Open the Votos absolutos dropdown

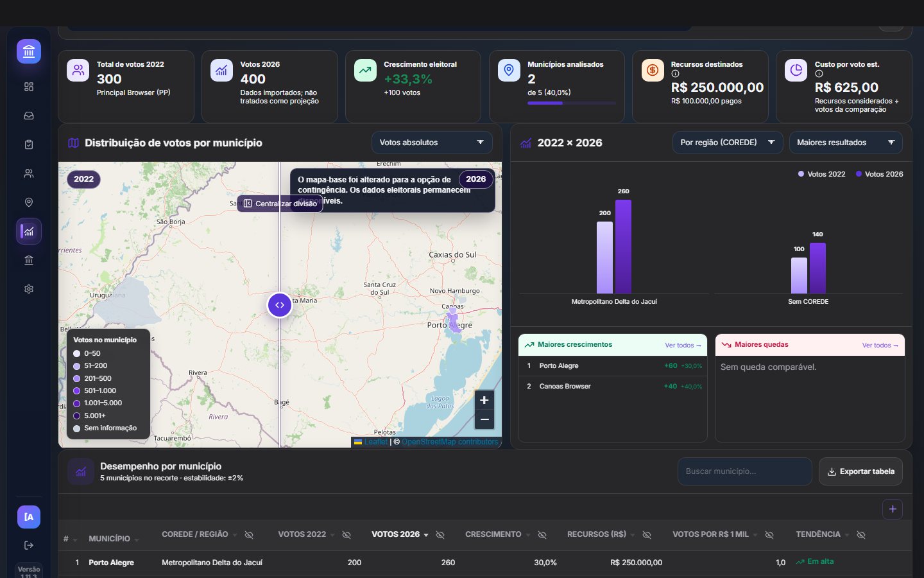coord(432,143)
